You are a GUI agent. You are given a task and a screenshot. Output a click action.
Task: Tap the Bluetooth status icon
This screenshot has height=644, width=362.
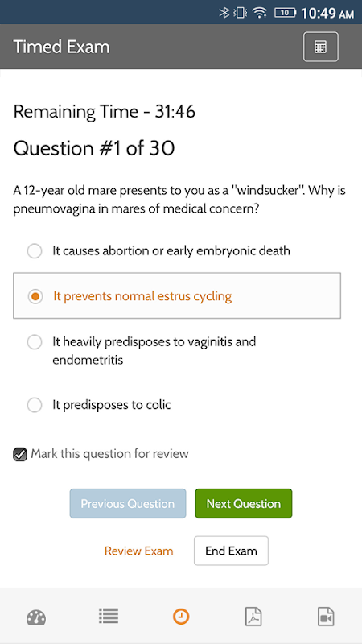click(224, 13)
